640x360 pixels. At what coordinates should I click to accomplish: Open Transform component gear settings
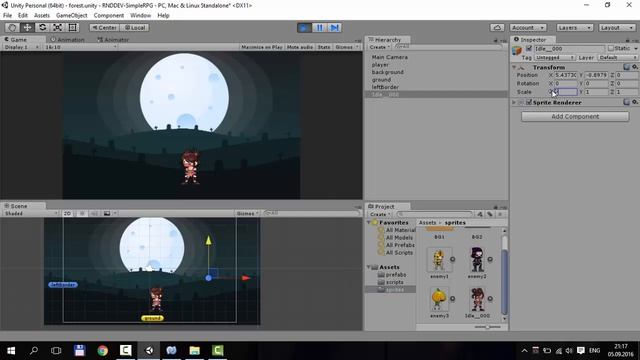click(x=635, y=67)
